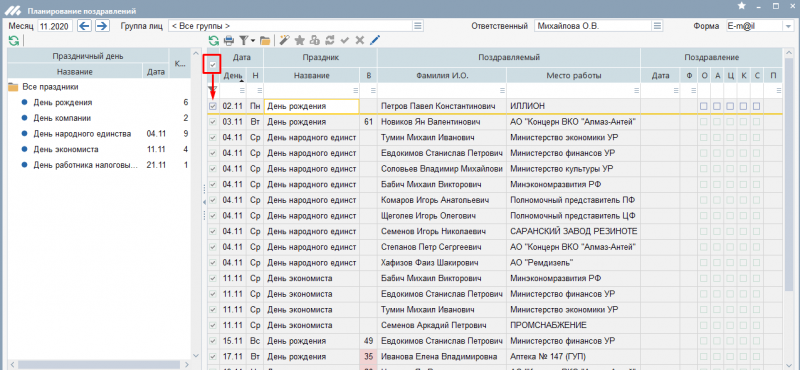Open filter menu for Место работы column
The image size is (800, 370).
[x=635, y=90]
